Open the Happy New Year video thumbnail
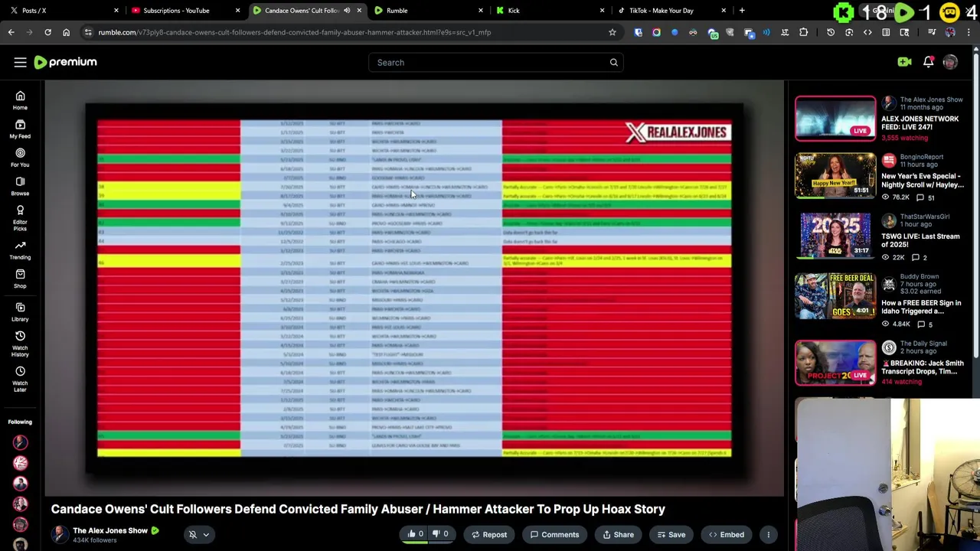980x551 pixels. point(835,175)
